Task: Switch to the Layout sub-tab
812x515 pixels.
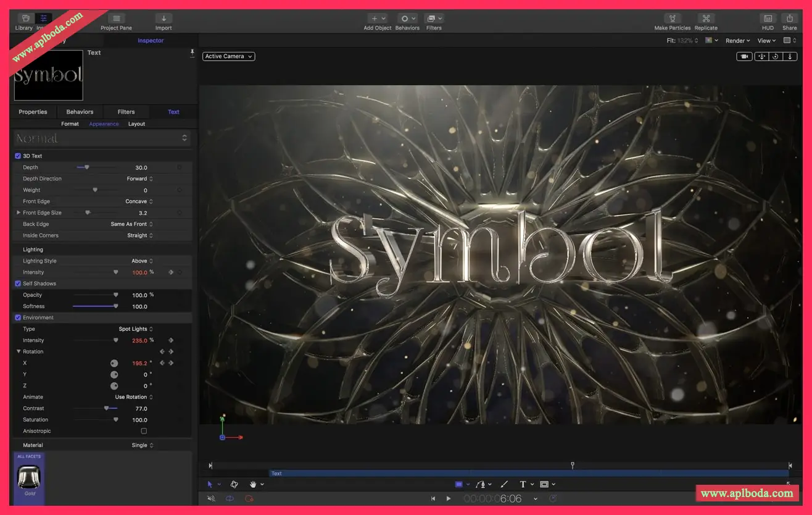Action: tap(136, 124)
